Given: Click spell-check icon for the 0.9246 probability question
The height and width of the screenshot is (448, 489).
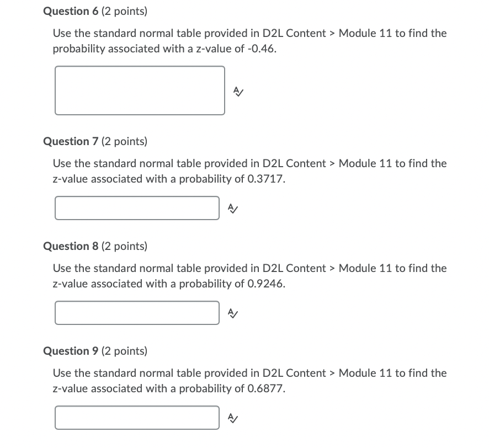Looking at the screenshot, I should [232, 313].
